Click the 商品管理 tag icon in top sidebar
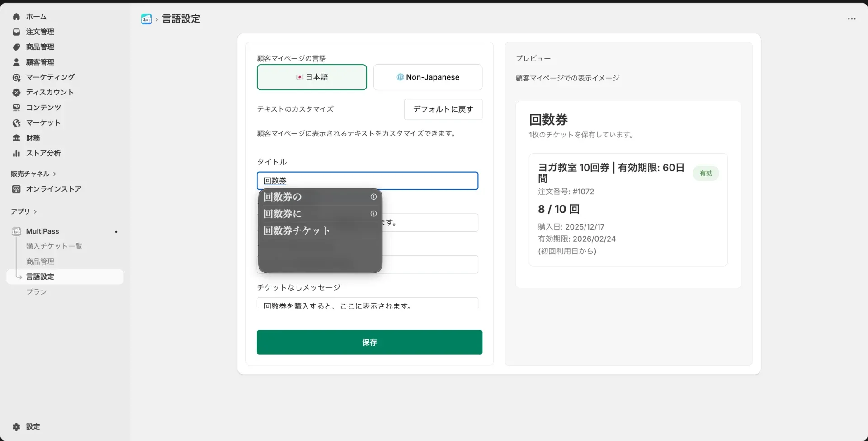This screenshot has width=868, height=441. click(16, 47)
